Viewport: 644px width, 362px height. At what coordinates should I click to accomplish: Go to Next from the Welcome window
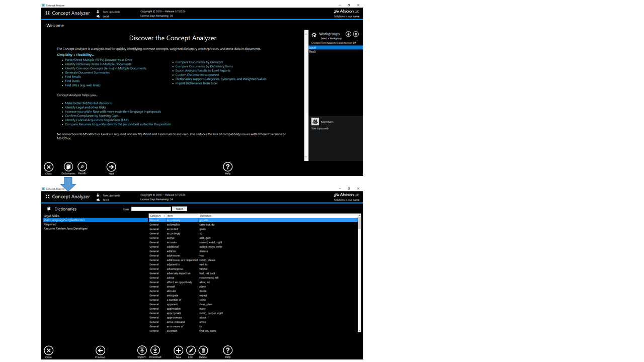111,167
